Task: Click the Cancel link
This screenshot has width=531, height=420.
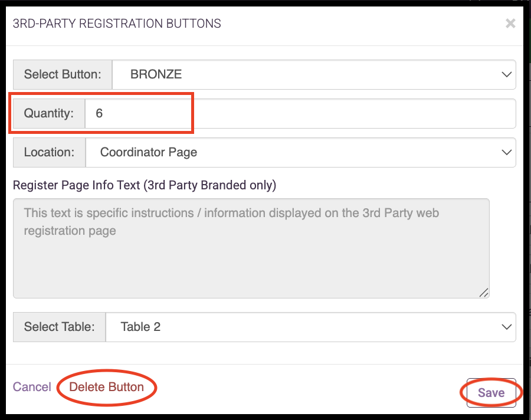Action: [x=32, y=387]
